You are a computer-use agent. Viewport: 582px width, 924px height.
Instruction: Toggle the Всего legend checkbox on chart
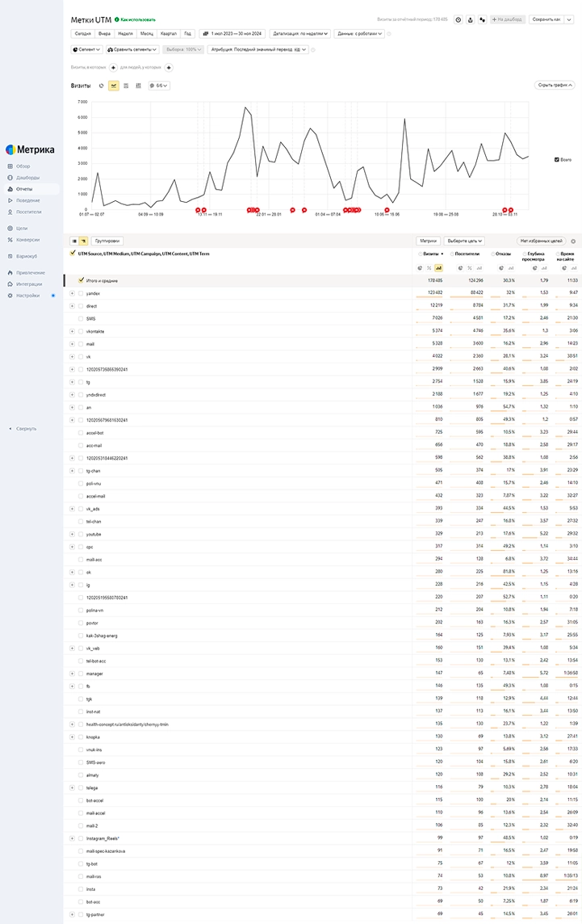[x=557, y=159]
